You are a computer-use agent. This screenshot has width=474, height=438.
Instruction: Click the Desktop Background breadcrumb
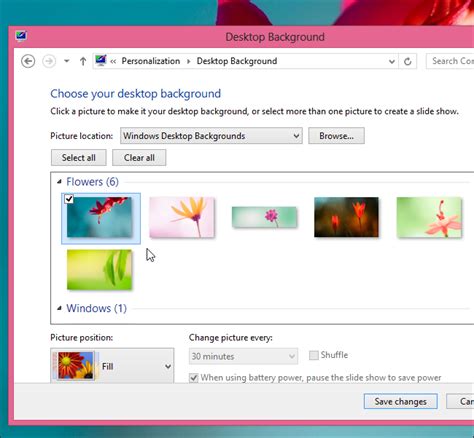[237, 61]
